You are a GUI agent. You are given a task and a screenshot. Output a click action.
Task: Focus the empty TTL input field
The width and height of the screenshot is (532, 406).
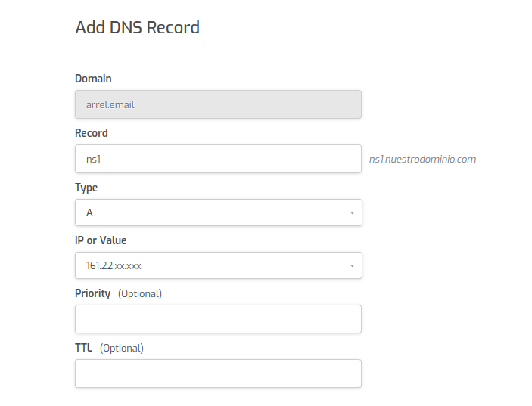(218, 373)
